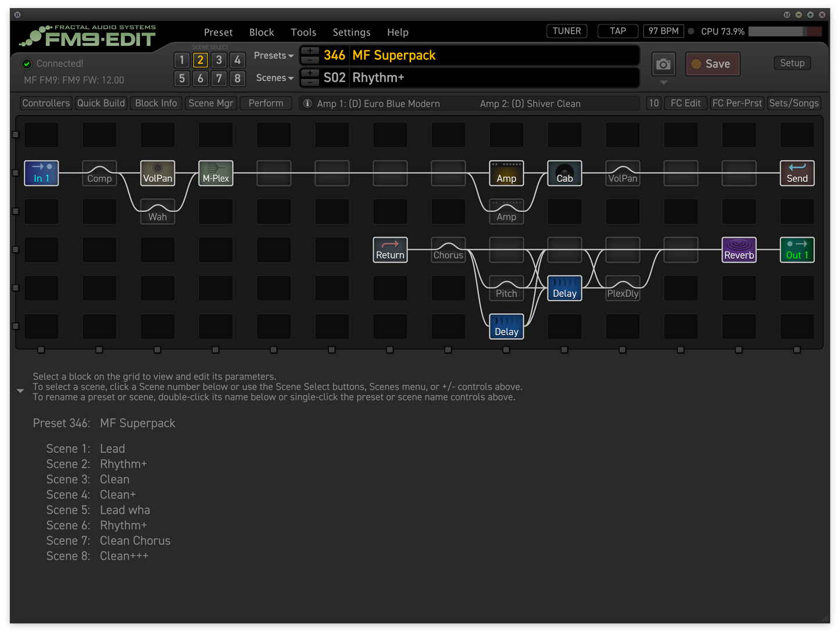This screenshot has height=635, width=840.
Task: Select the Out 1 output block
Action: (797, 250)
